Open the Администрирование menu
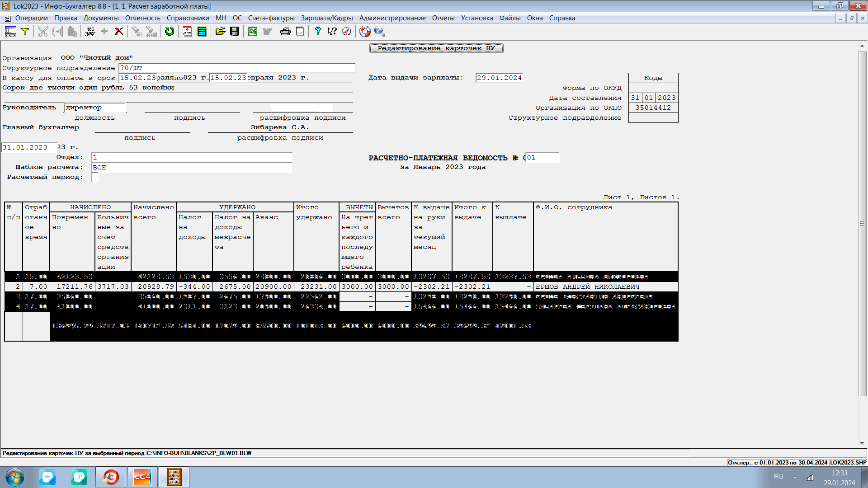Image resolution: width=868 pixels, height=488 pixels. (392, 18)
